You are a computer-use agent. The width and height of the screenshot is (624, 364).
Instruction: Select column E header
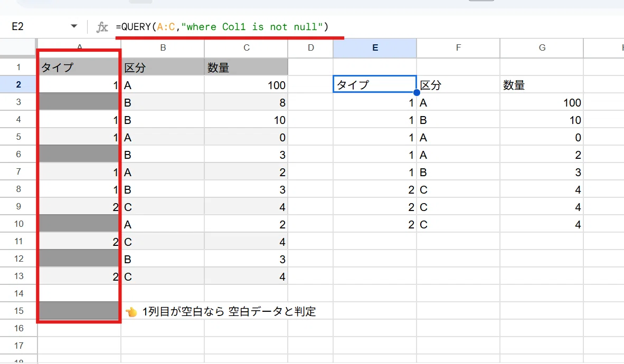click(x=375, y=47)
